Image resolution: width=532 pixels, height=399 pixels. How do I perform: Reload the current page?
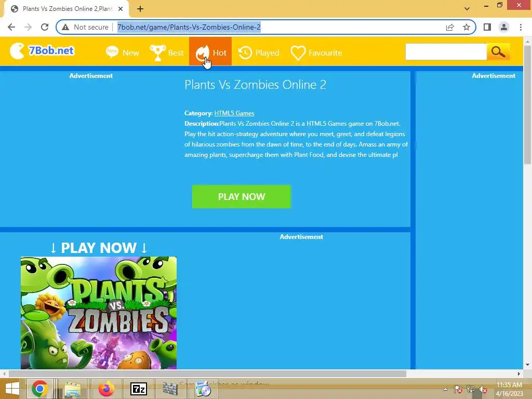45,27
